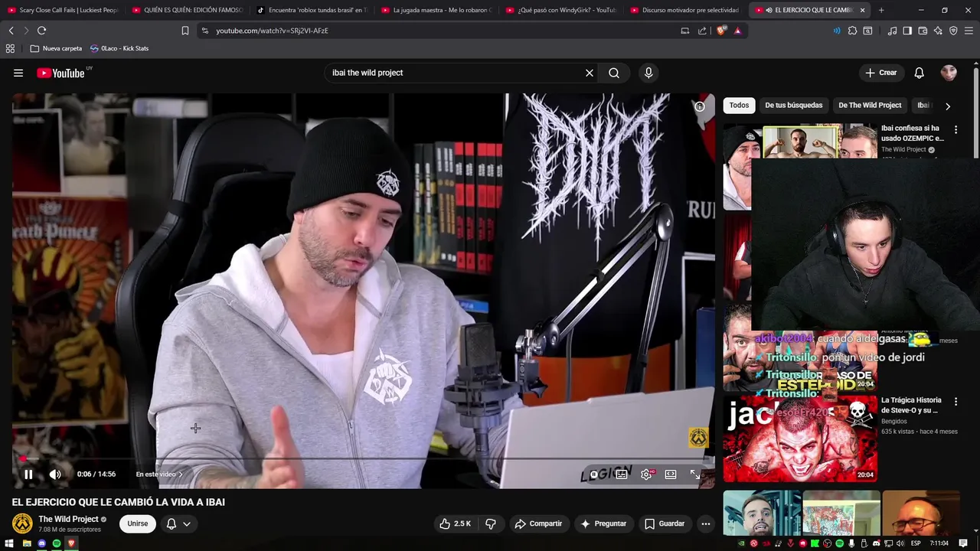
Task: Toggle autoplay switch in player
Action: [x=594, y=474]
